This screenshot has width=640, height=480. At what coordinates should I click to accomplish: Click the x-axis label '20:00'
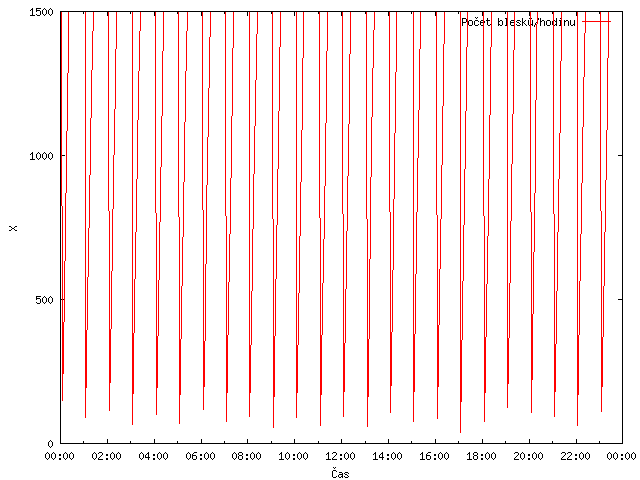click(x=528, y=456)
